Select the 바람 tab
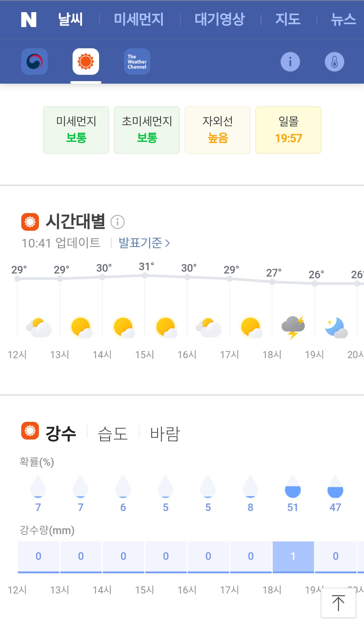Viewport: 364px width, 622px height. click(x=165, y=434)
